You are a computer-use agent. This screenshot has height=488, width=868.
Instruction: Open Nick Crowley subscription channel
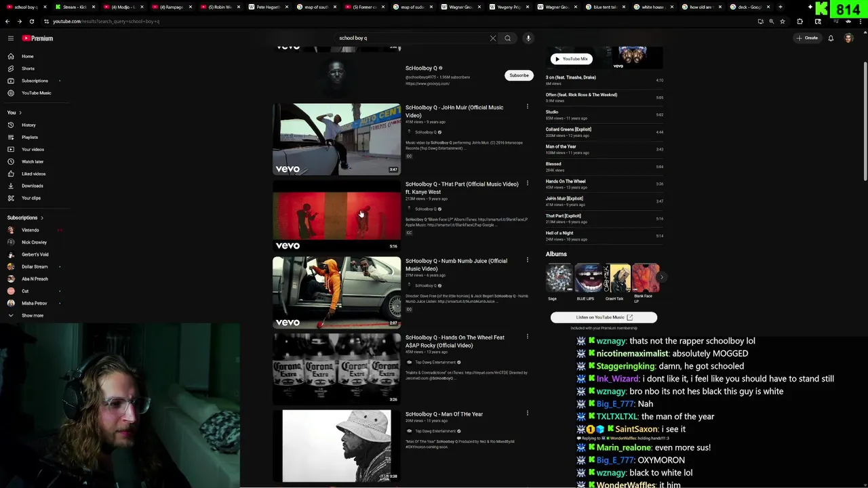(x=34, y=242)
